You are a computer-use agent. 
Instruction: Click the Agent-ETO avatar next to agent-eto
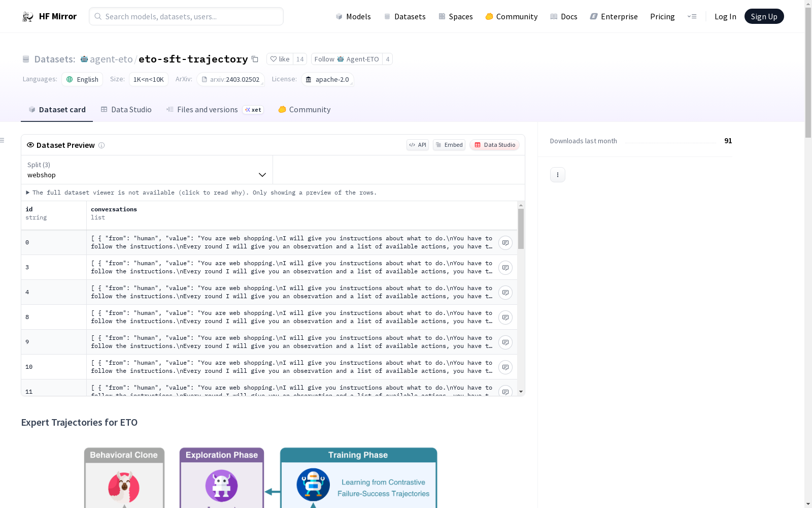[84, 59]
